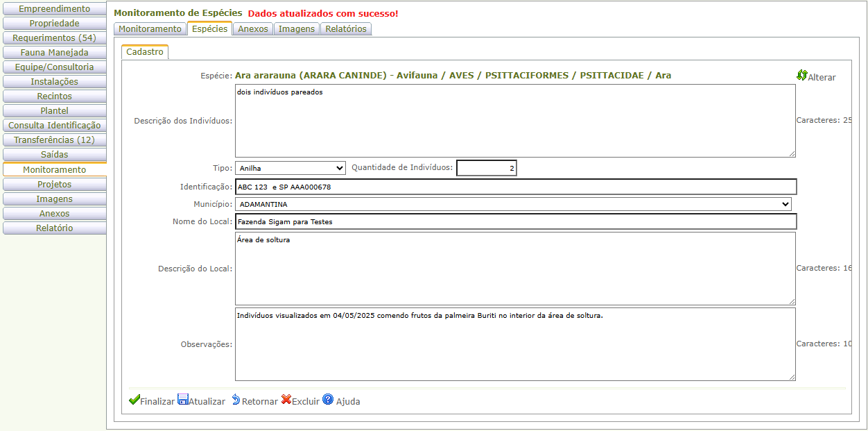Viewport: 868px width, 431px height.
Task: Click the Quantidade de Indivíduos field
Action: 486,168
